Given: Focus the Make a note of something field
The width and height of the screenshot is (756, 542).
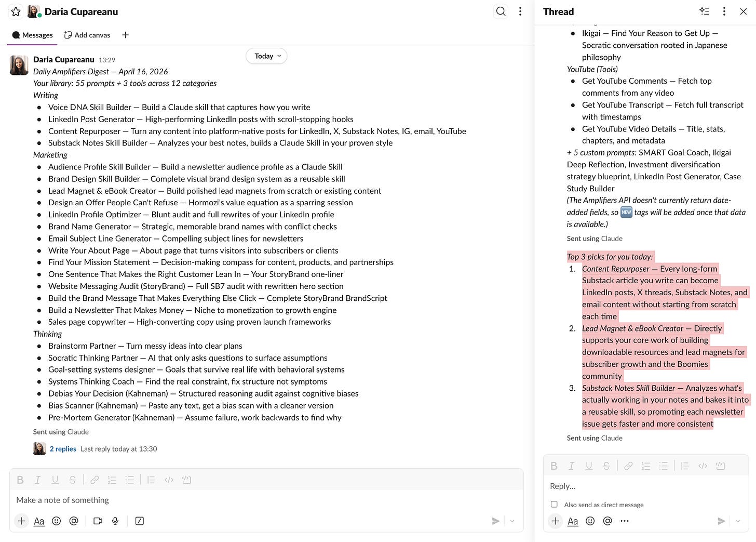Looking at the screenshot, I should click(x=266, y=500).
